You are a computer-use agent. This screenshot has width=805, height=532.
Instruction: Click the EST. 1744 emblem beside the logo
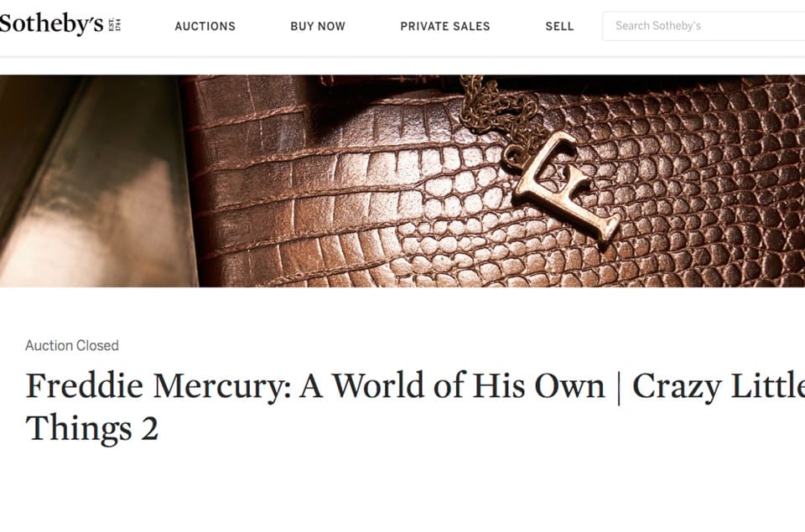tap(116, 25)
